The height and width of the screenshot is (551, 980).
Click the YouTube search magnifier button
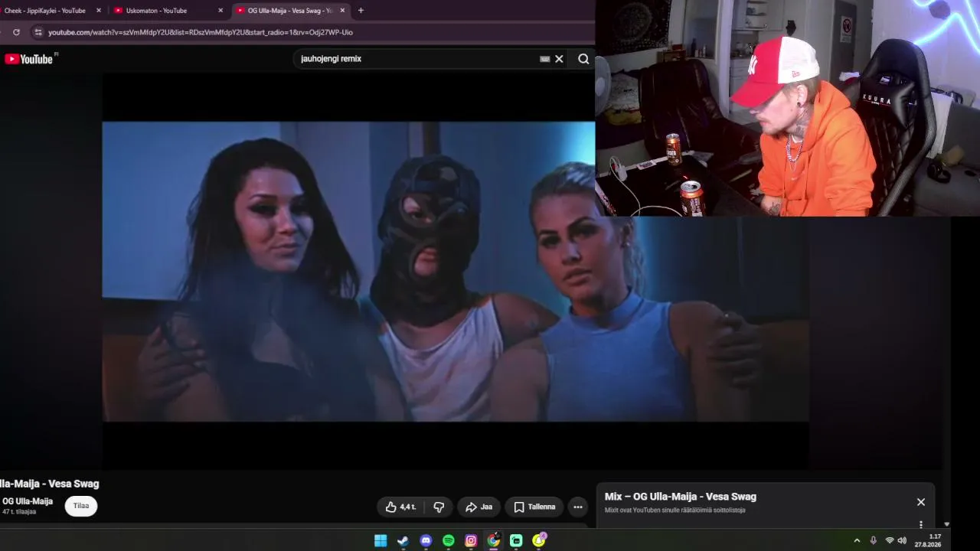(583, 59)
